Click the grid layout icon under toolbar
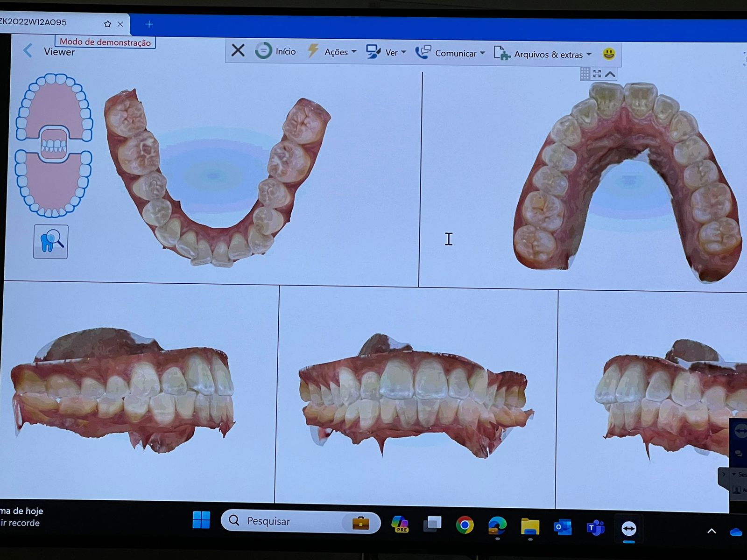The width and height of the screenshot is (747, 560). click(585, 74)
